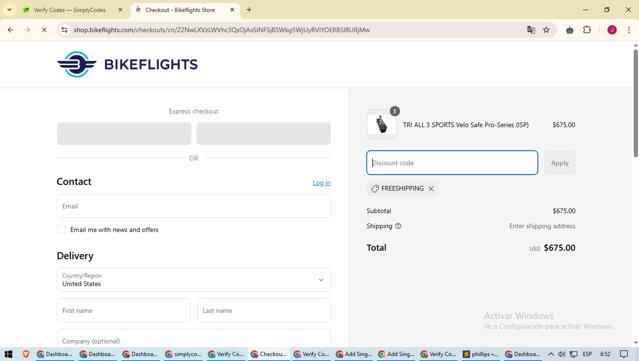The height and width of the screenshot is (361, 639).
Task: Go back using browser back arrow
Action: coord(11,30)
